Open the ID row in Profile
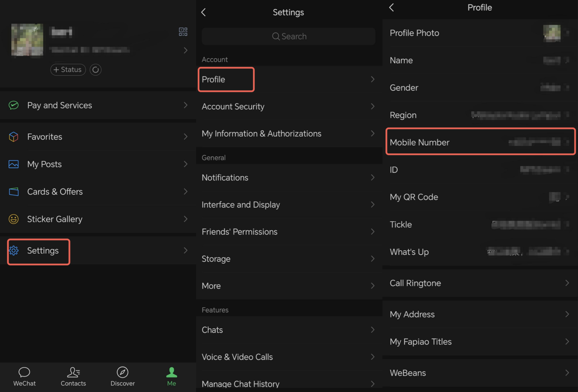The width and height of the screenshot is (578, 392). (x=480, y=170)
